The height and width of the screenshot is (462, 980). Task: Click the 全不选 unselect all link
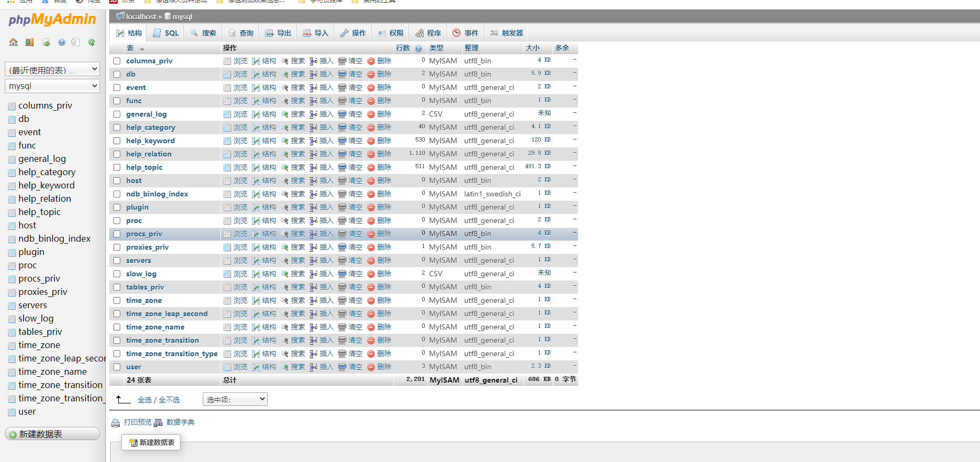point(169,400)
